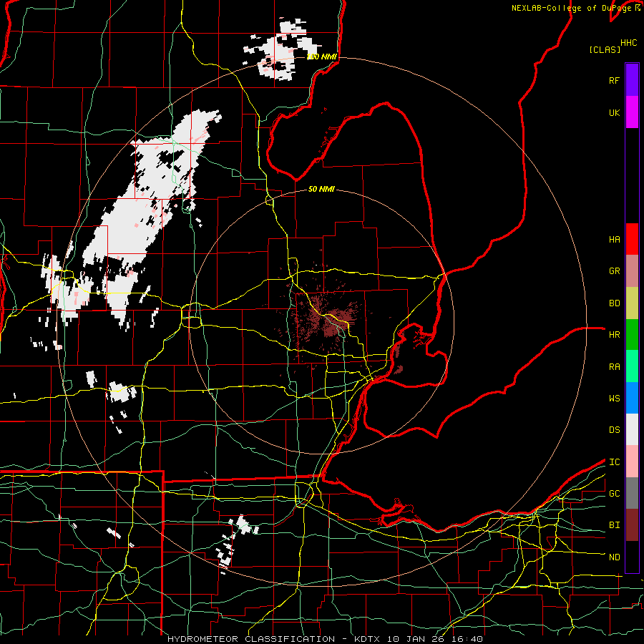This screenshot has width=644, height=644.
Task: Click the RA legend label
Action: (614, 367)
